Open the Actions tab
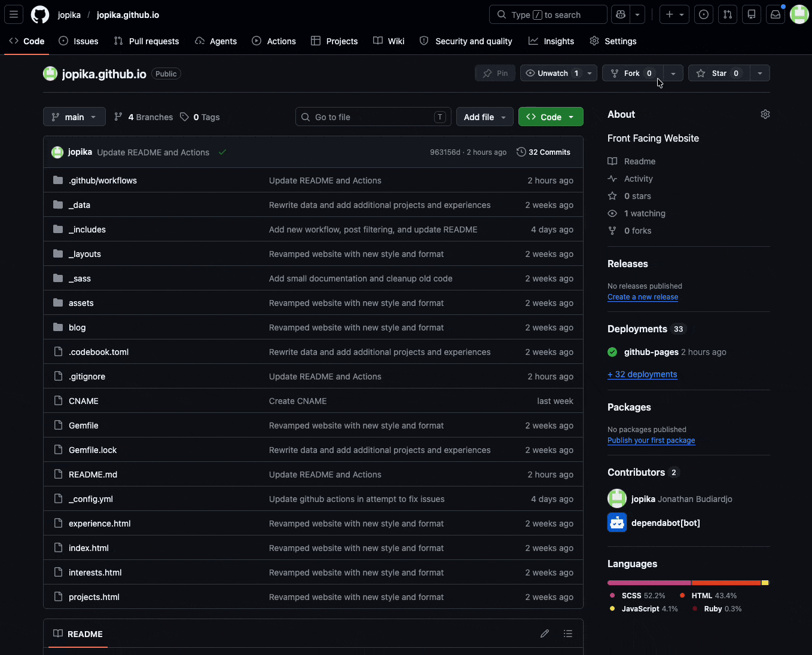 [x=274, y=41]
